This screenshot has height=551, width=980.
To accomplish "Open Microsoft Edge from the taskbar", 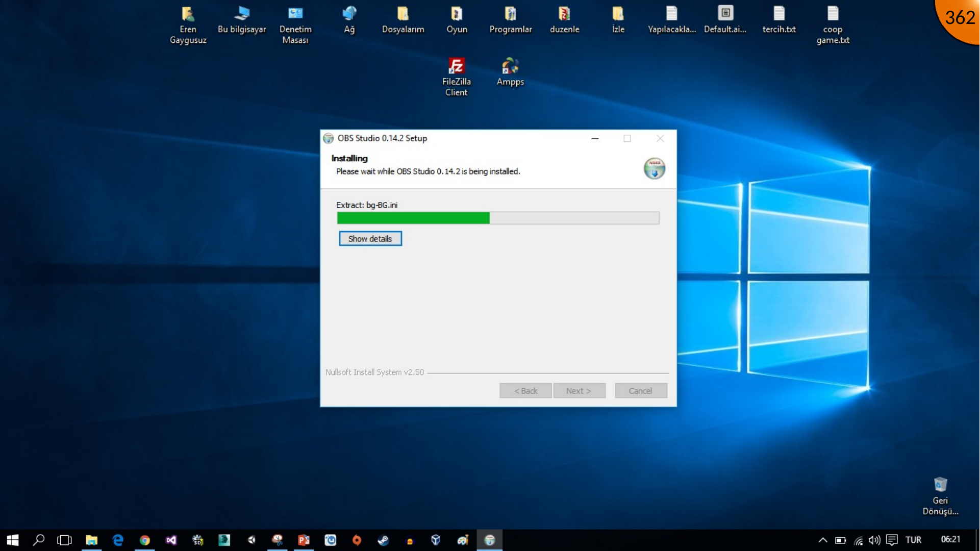I will tap(118, 540).
